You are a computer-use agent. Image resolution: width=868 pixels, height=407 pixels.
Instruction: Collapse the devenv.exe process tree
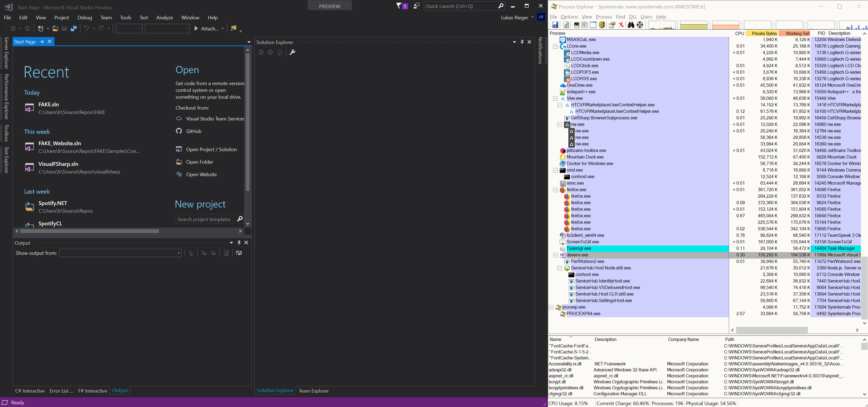555,255
